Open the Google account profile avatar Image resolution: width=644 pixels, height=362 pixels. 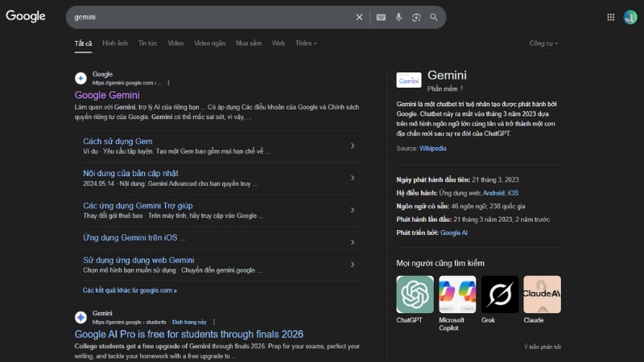pyautogui.click(x=630, y=17)
